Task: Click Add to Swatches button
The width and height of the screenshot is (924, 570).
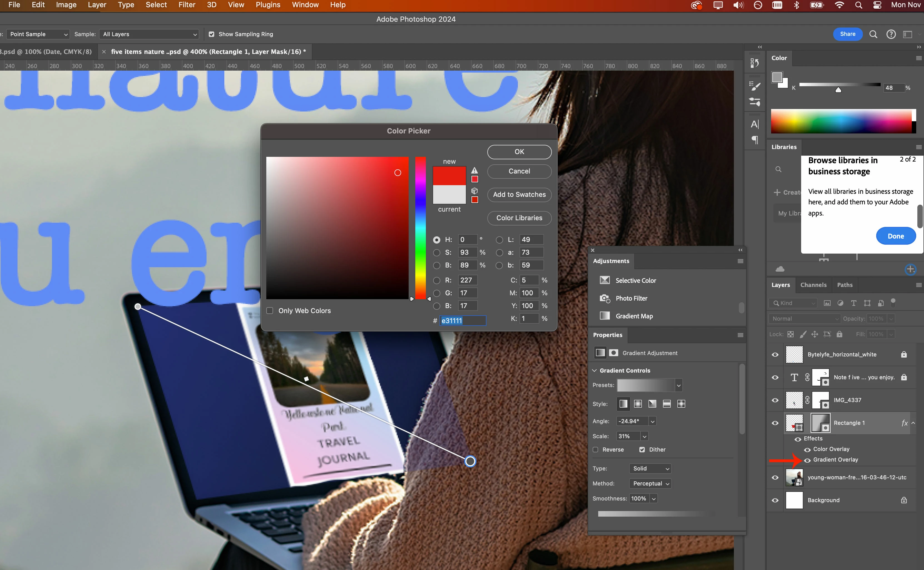Action: point(519,195)
